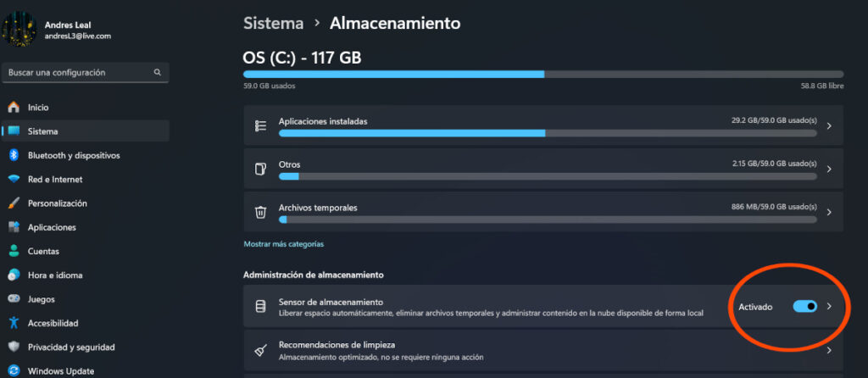Toggle the Sensor de almacenamiento switch
Viewport: 868px width, 378px height.
(804, 306)
